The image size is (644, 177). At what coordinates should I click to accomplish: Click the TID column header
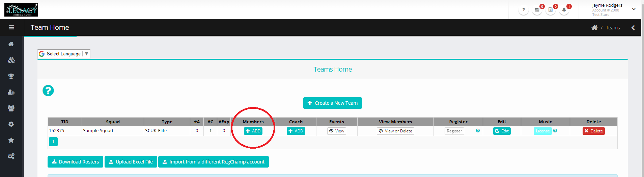[65, 122]
